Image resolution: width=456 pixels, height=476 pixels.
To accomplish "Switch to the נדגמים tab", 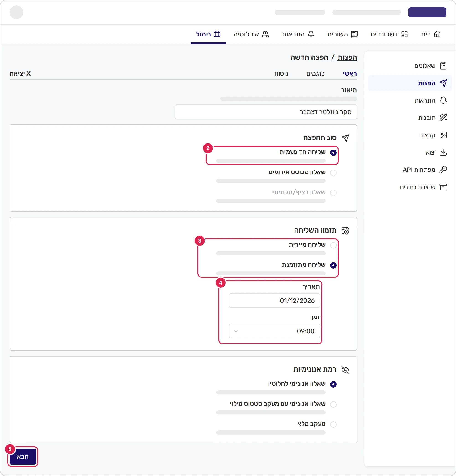I will 315,74.
